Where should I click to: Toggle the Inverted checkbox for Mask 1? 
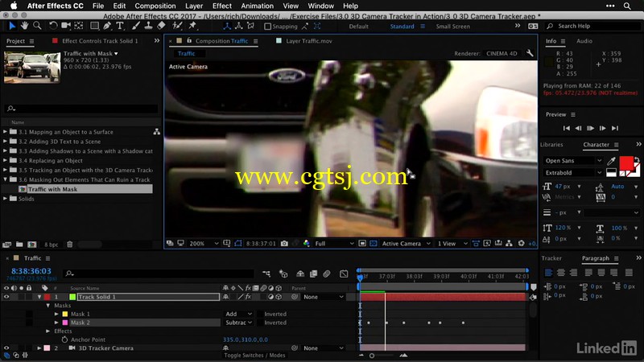pos(260,314)
